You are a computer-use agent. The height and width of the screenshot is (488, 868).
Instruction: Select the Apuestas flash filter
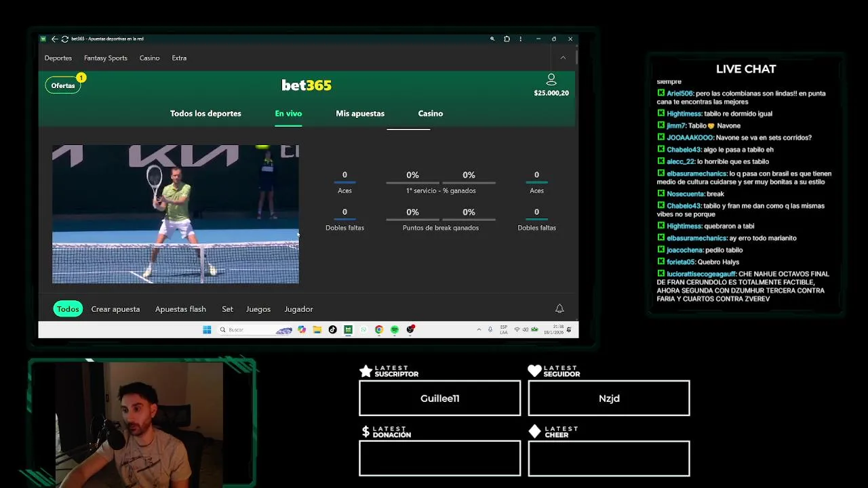[x=180, y=309]
